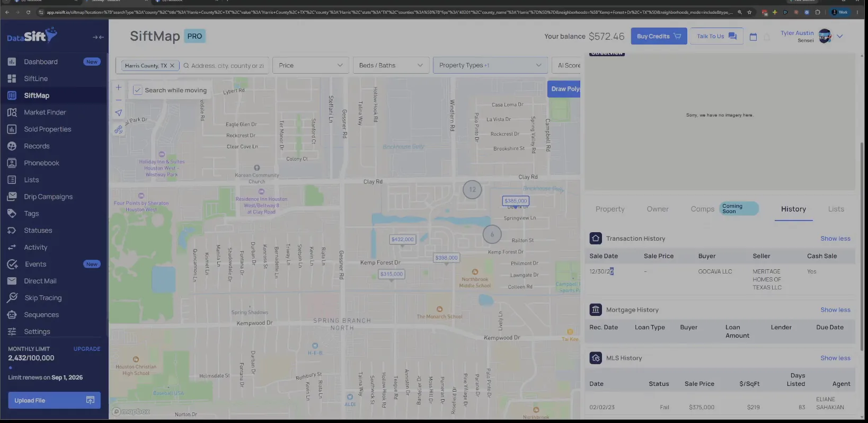This screenshot has height=423, width=868.
Task: Toggle the Search while moving checkbox
Action: 137,90
